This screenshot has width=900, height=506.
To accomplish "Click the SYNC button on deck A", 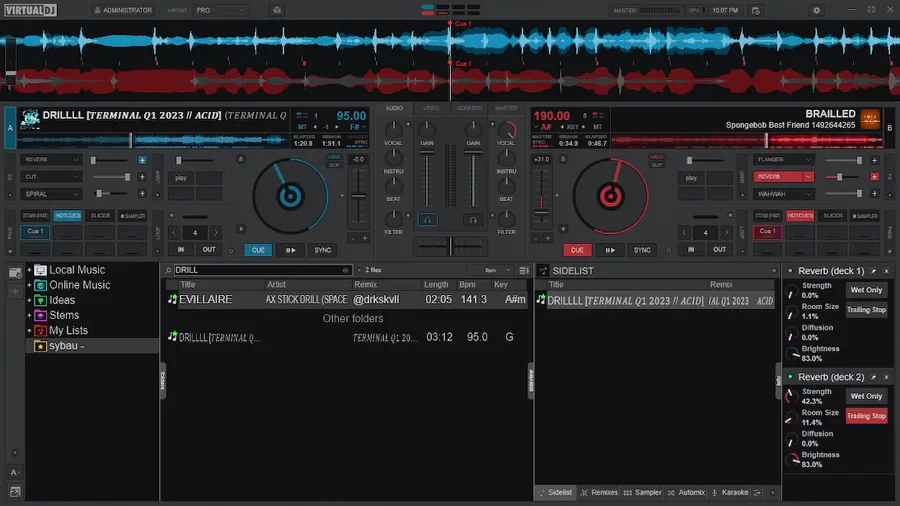I will click(323, 250).
